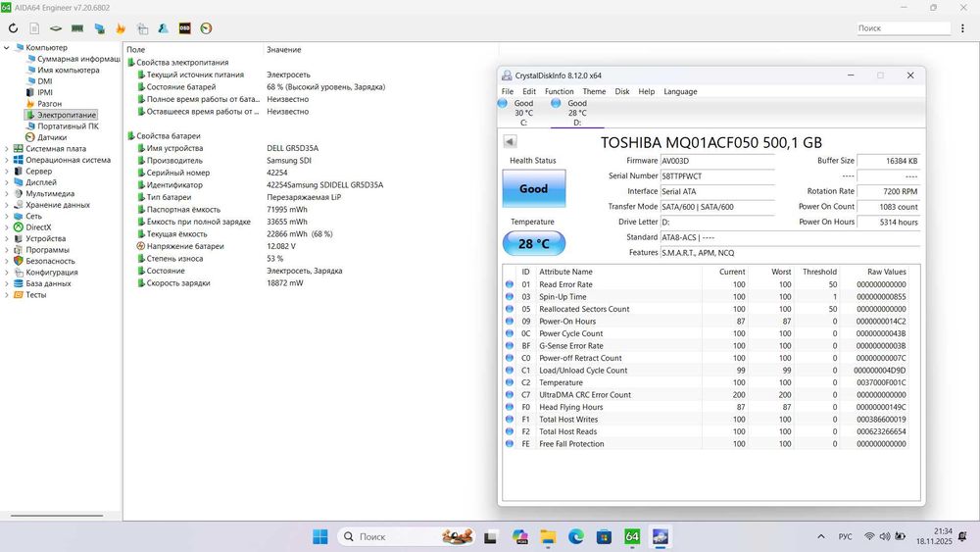This screenshot has width=980, height=552.
Task: Click the previous disk arrow button
Action: (x=510, y=141)
